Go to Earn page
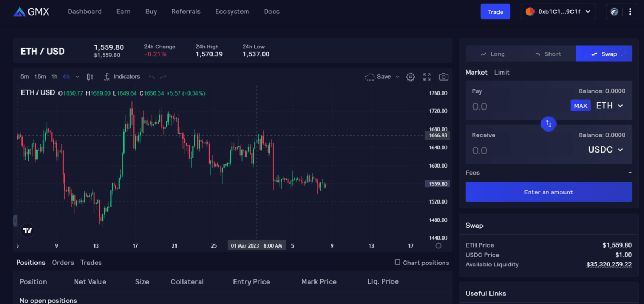Viewport: 644px width, 304px height. click(x=123, y=11)
